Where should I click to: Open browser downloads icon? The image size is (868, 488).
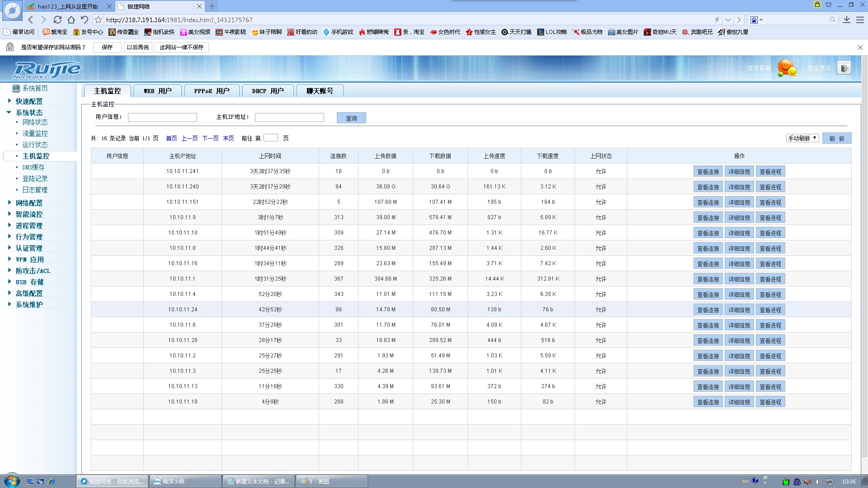847,20
